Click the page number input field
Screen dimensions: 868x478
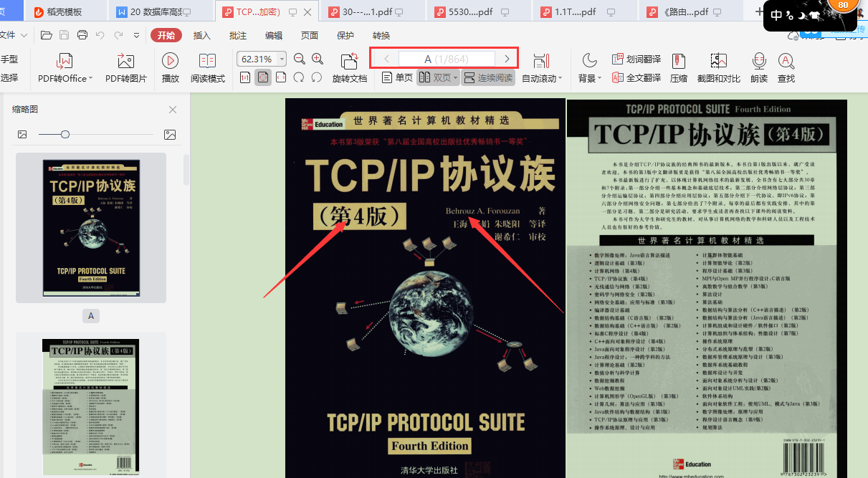point(447,59)
